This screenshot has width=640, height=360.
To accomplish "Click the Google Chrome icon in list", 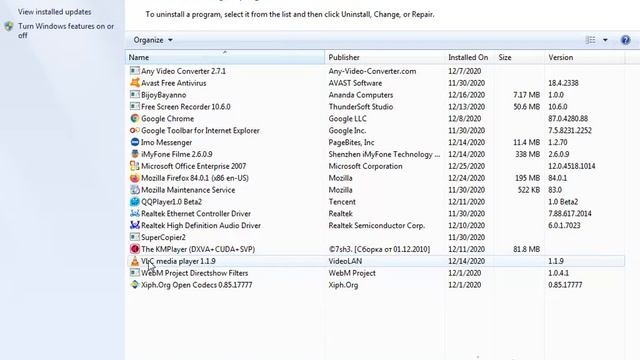I will click(x=135, y=118).
